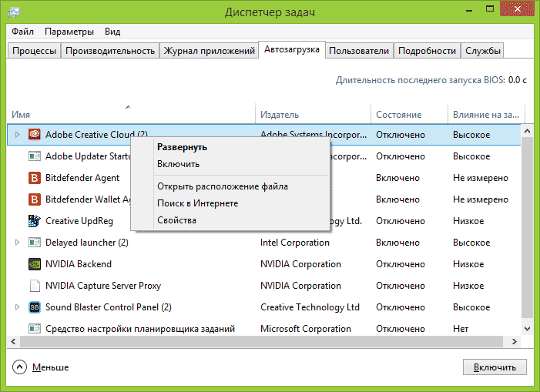Click Низкое impact of NVIDIA Backend
Viewport: 540px width, 392px height.
click(x=468, y=264)
